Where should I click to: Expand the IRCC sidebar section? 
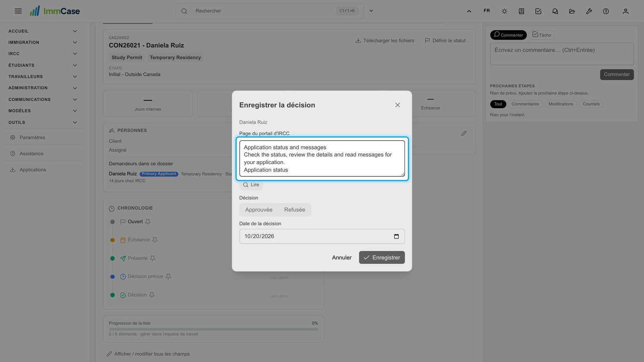pyautogui.click(x=43, y=53)
